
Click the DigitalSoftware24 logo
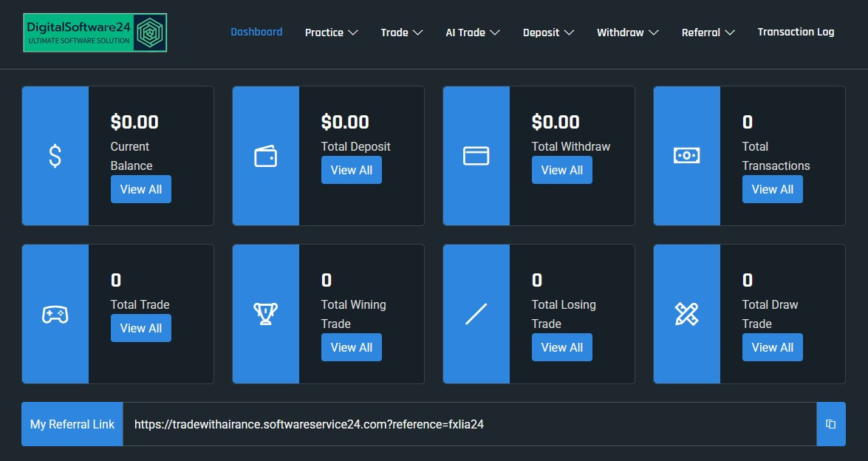[95, 33]
